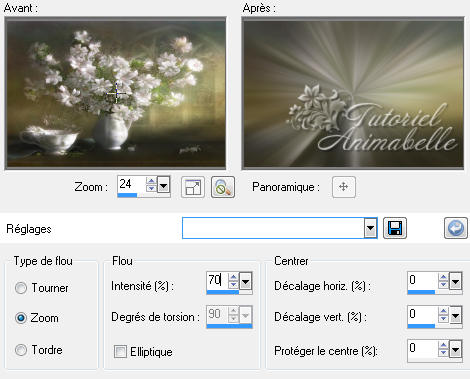The width and height of the screenshot is (470, 379).
Task: Increase Intensité with up spinner
Action: tap(233, 277)
